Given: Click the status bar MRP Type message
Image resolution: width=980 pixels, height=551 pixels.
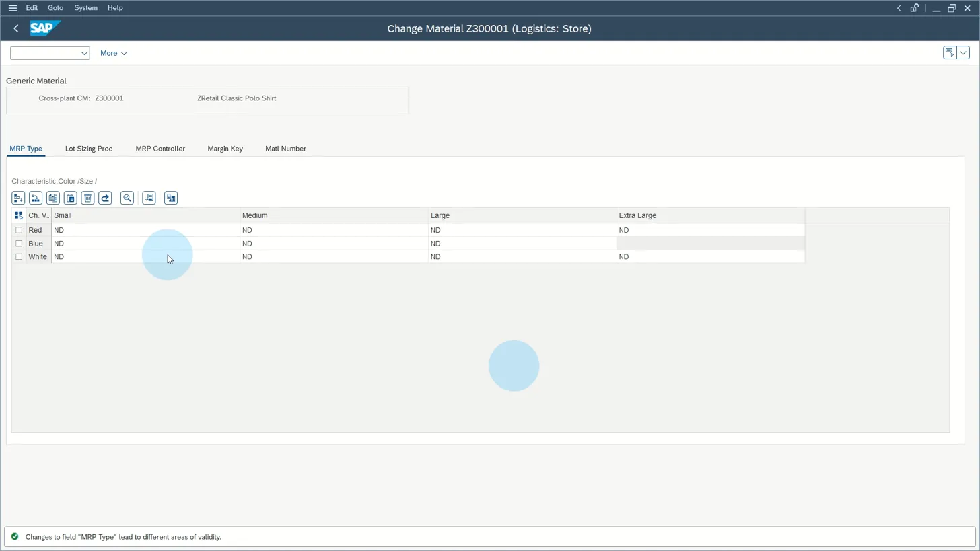Looking at the screenshot, I should pyautogui.click(x=123, y=537).
